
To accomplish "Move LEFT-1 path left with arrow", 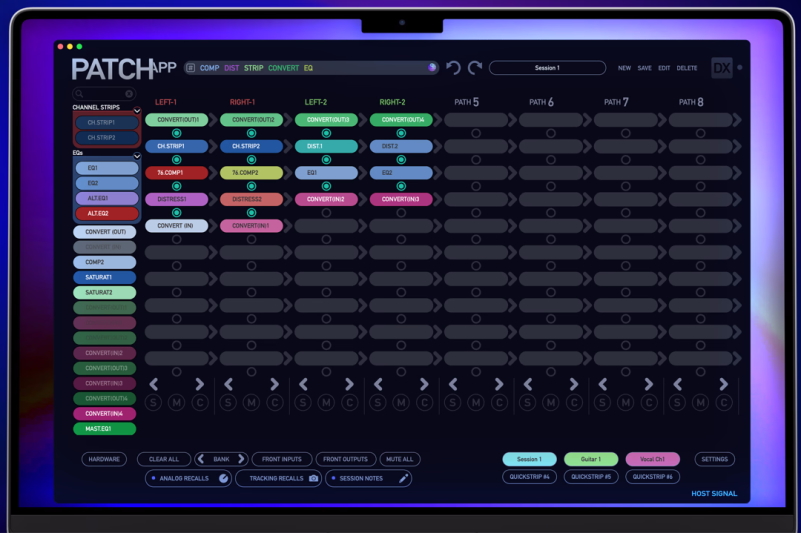I will pos(154,384).
